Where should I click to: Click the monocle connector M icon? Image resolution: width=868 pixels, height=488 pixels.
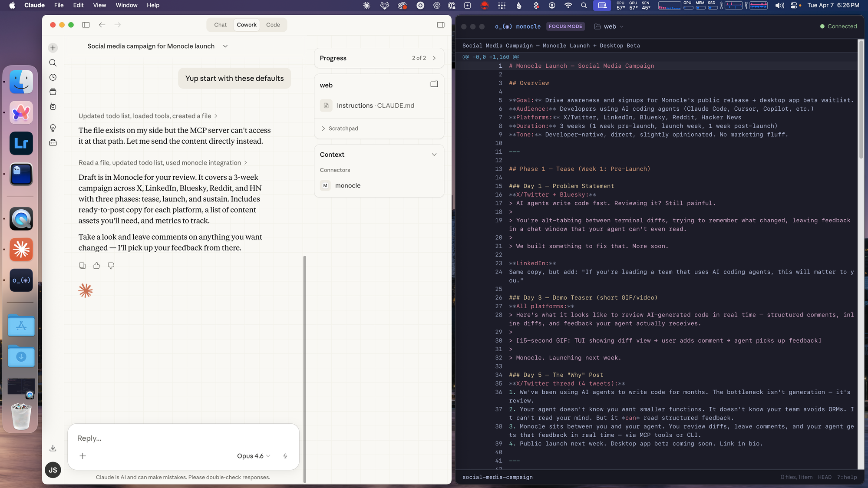(x=325, y=185)
